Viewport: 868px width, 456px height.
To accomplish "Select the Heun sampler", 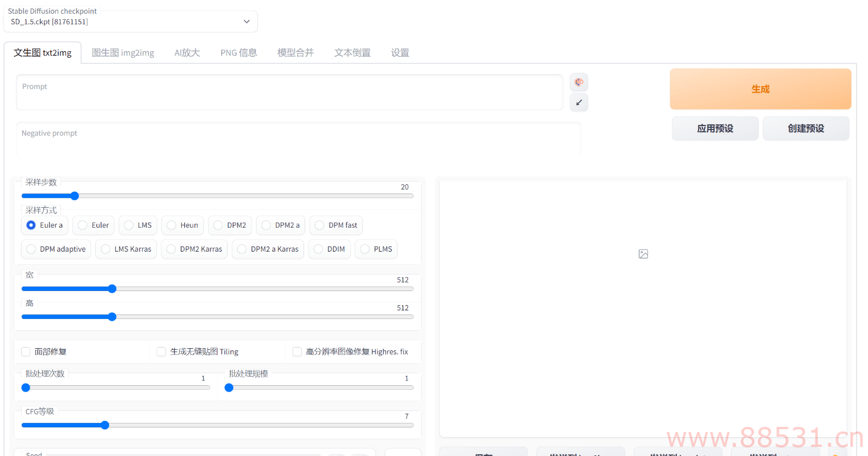I will [182, 225].
